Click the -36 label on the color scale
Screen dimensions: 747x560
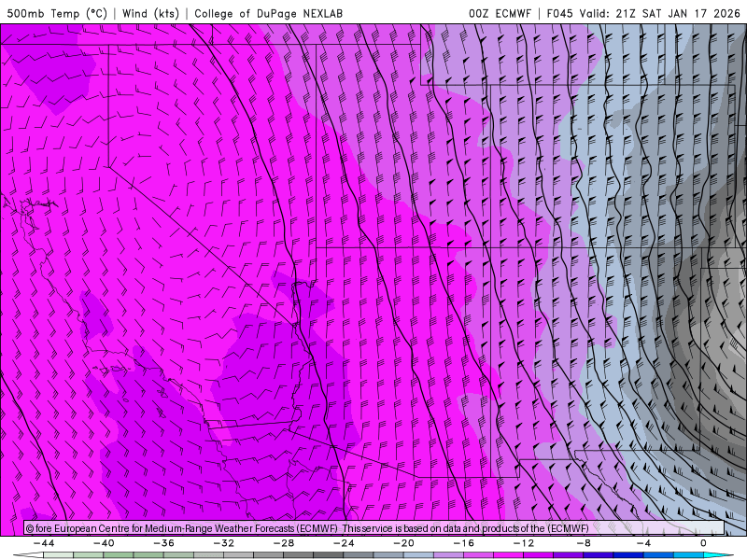163,543
